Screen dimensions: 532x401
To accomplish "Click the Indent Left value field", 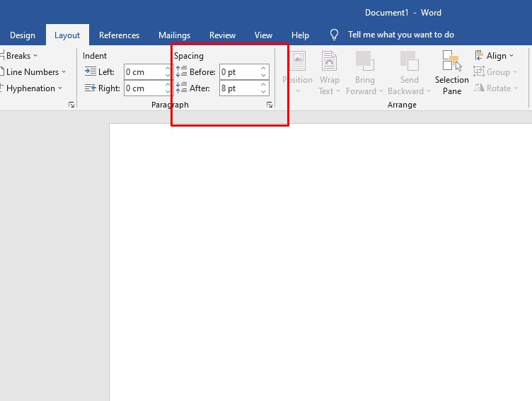I will (144, 72).
